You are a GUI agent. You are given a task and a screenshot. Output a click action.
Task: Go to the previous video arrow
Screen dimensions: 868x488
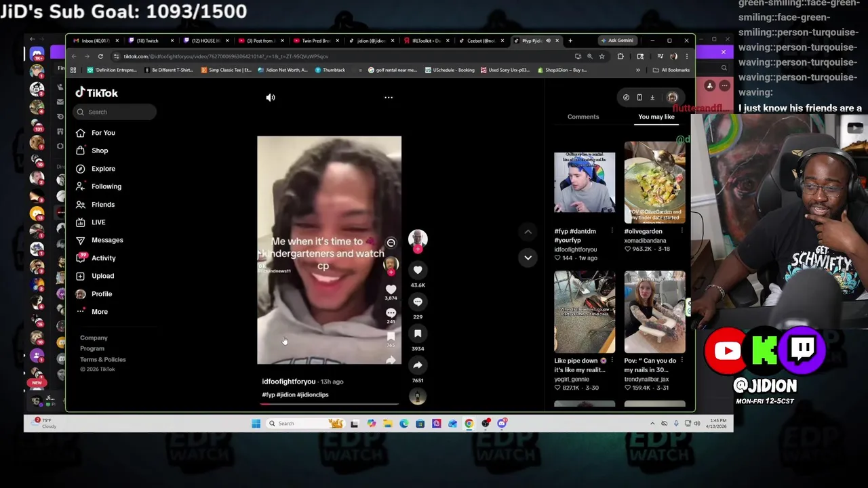(528, 232)
